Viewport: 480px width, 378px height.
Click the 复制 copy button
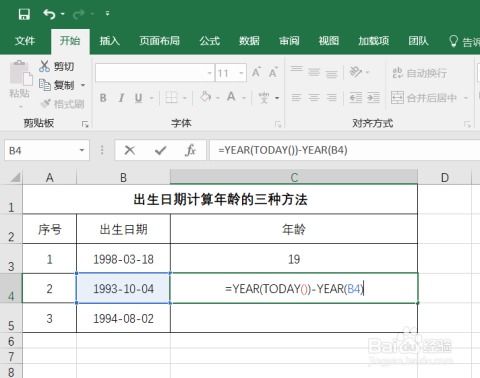56,85
